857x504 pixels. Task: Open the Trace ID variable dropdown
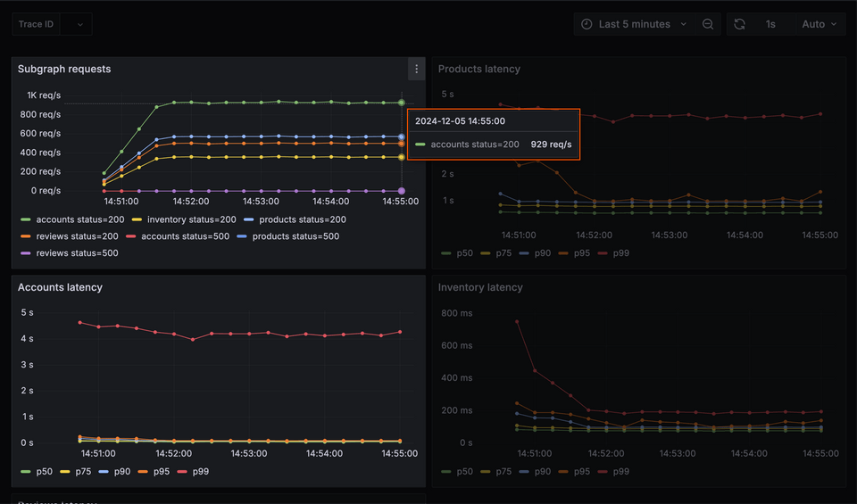(x=76, y=24)
